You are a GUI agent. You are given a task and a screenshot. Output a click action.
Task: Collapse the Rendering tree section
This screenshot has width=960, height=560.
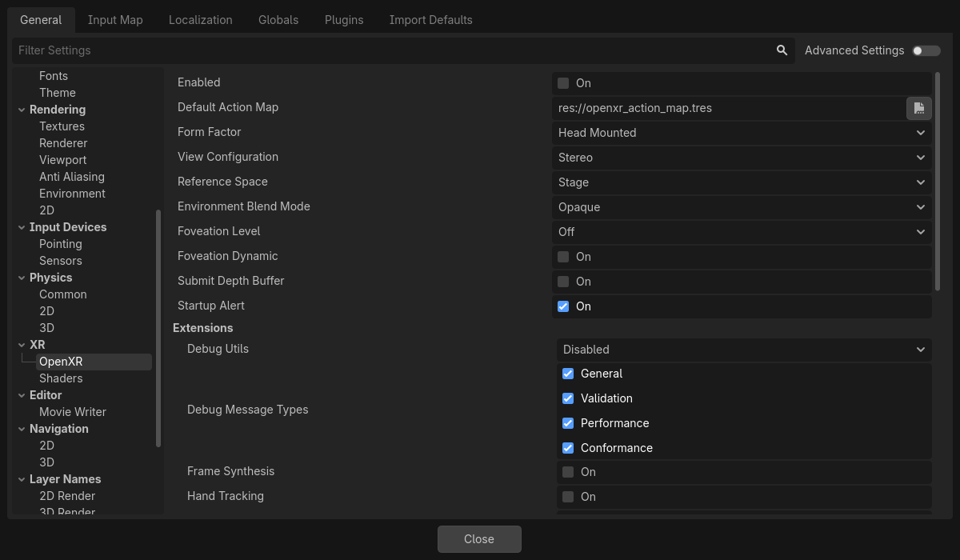pos(22,109)
